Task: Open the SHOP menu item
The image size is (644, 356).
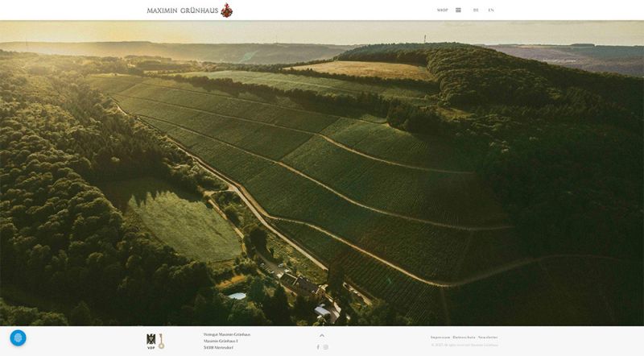Action: (x=442, y=10)
